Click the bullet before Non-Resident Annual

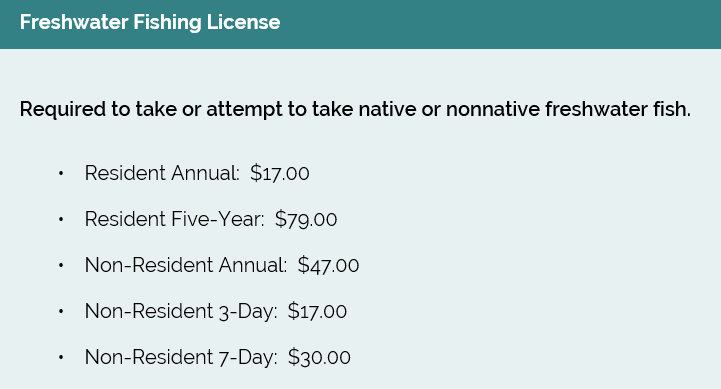[x=61, y=265]
